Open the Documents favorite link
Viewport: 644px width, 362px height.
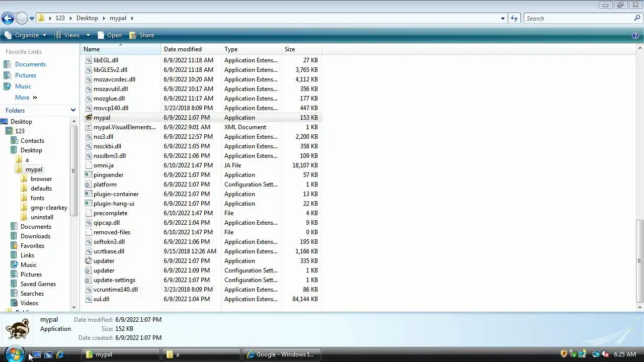click(30, 64)
